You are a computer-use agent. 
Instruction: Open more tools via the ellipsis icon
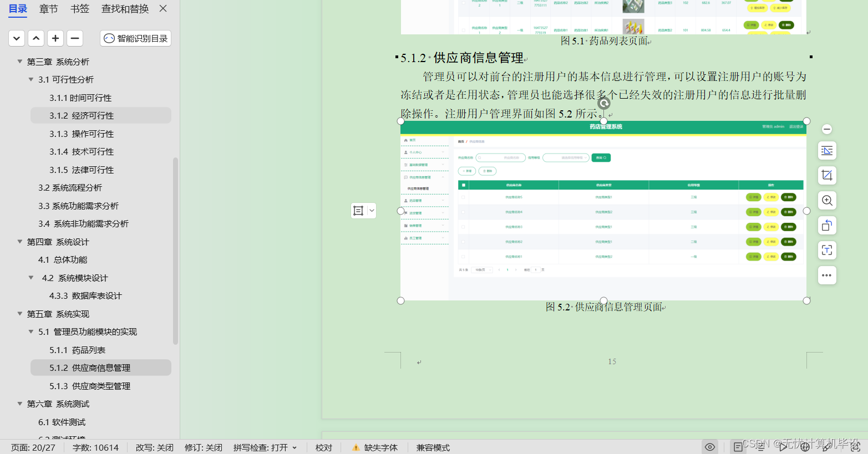pyautogui.click(x=826, y=275)
